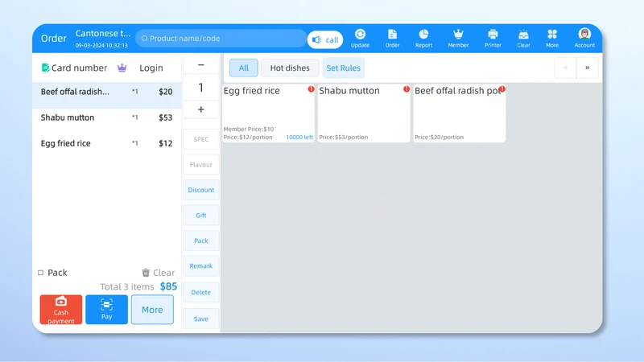The height and width of the screenshot is (362, 644).
Task: Select the All category tab
Action: coord(243,68)
